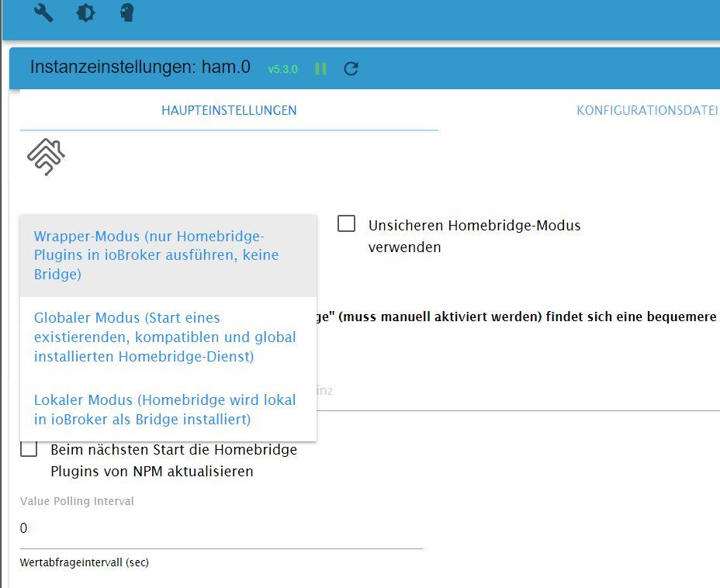Click the wrench settings icon
Viewport: 720px width, 588px height.
43,12
